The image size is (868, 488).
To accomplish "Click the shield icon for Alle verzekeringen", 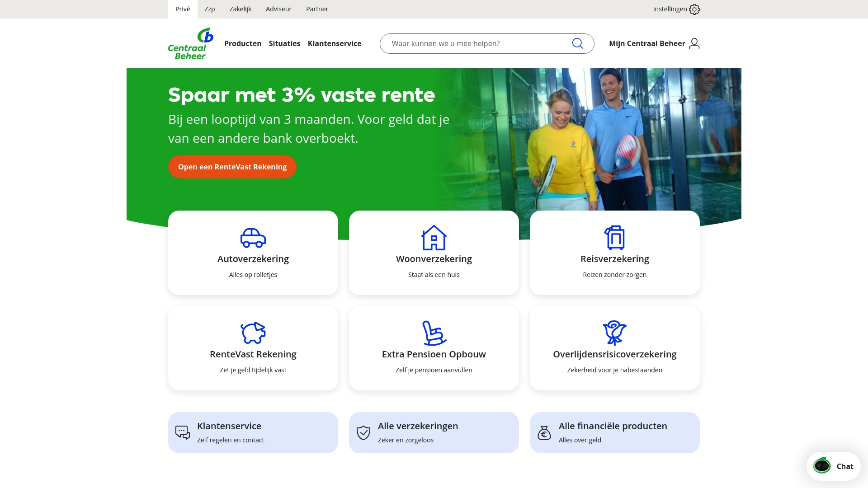I will [x=363, y=432].
